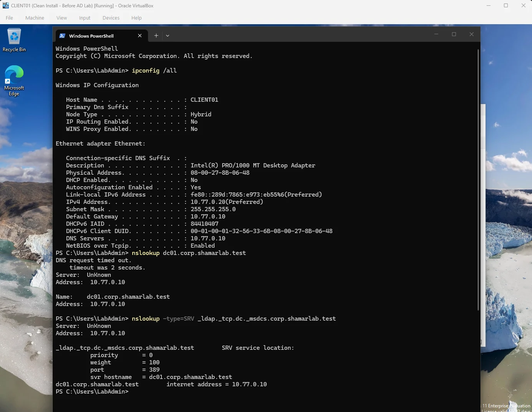Click the 'Windows IP Configuration' heading

pos(97,85)
